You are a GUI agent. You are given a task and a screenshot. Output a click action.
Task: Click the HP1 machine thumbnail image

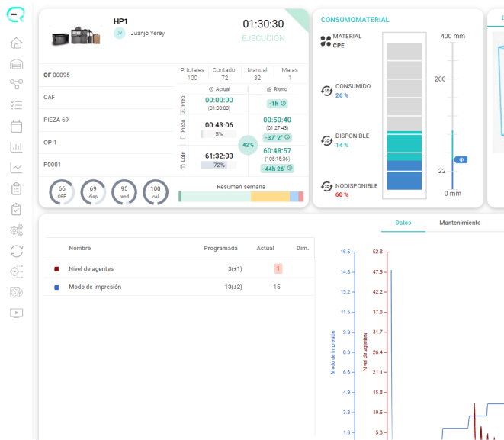pos(75,36)
